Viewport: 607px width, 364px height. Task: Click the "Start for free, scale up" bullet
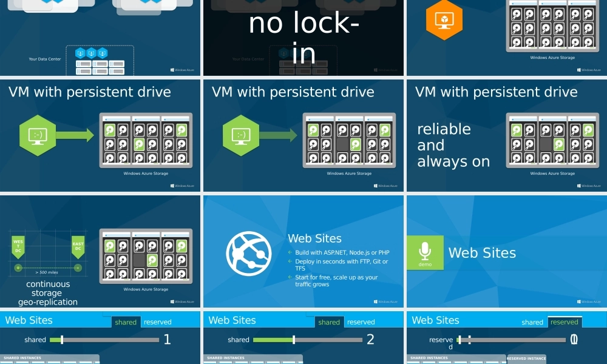pos(336,280)
